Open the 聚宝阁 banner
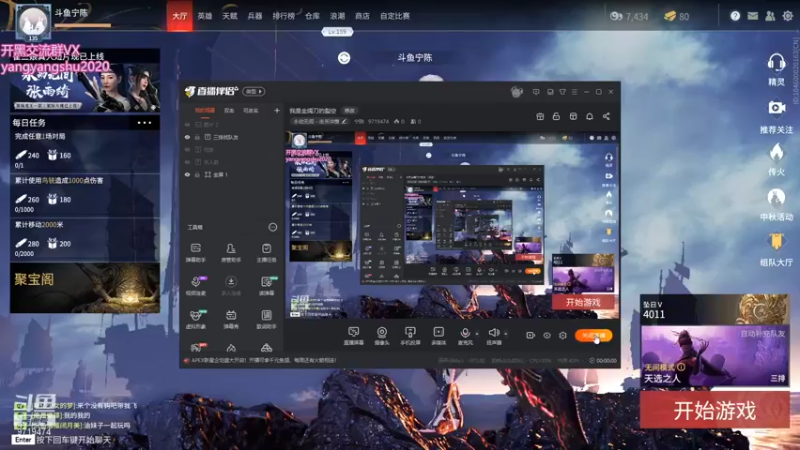Viewport: 800px width, 450px height. coord(85,288)
